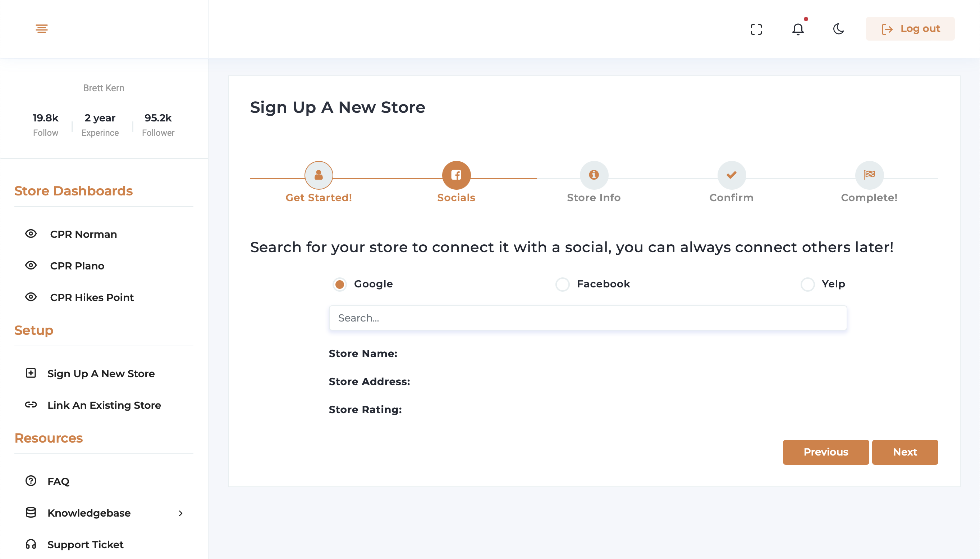Open notifications bell
The height and width of the screenshot is (559, 980).
tap(798, 29)
